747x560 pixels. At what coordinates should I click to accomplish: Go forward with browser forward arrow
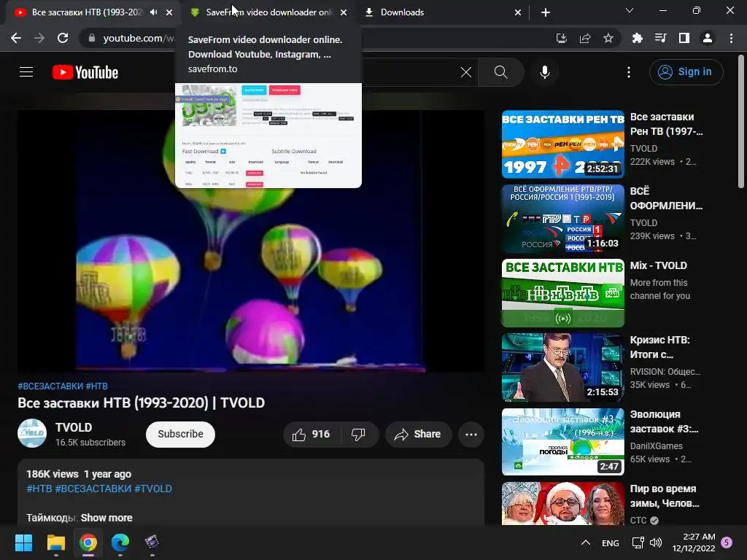39,38
